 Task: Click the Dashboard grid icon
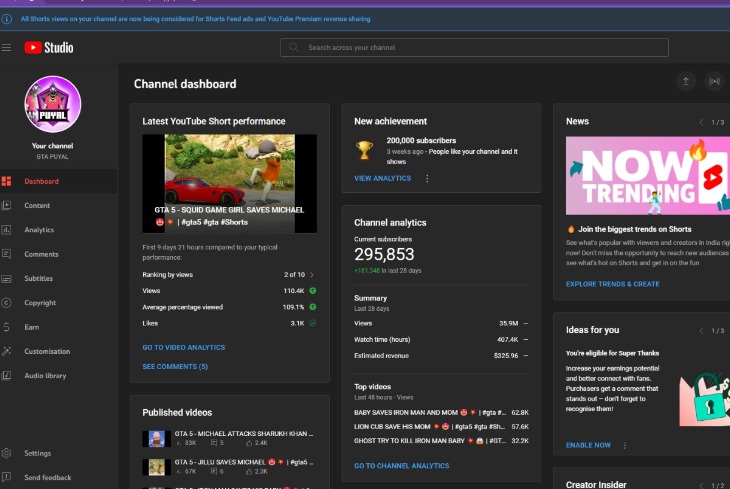[7, 181]
